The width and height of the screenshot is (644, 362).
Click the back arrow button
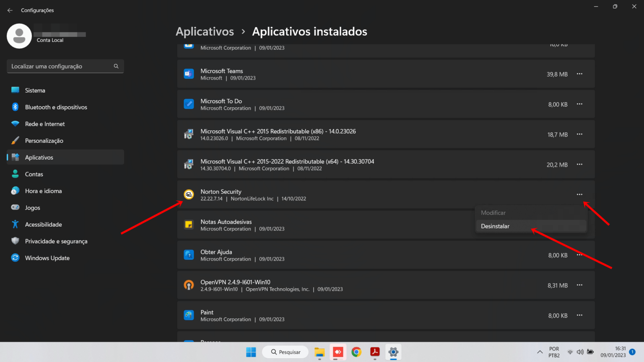pyautogui.click(x=10, y=10)
